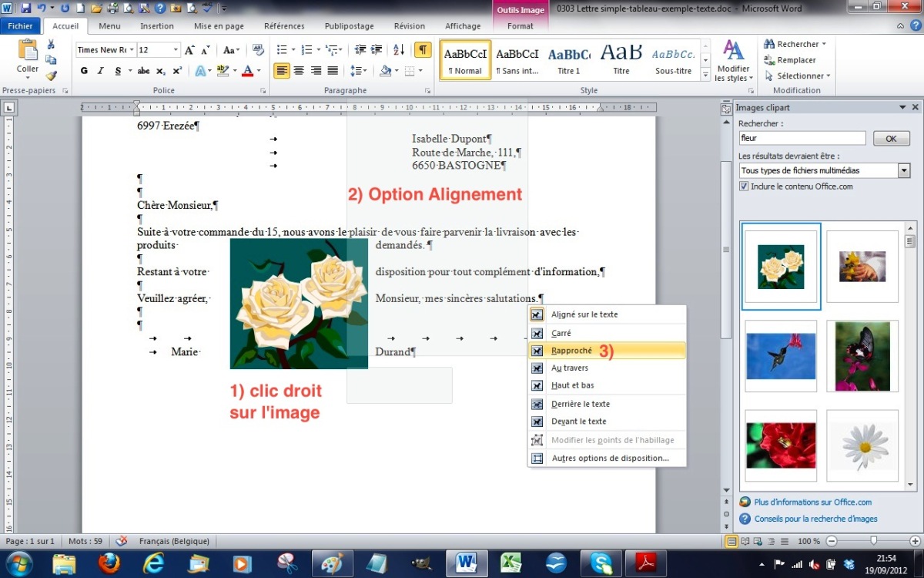Decrease the font size
Viewport: 924px width, 578px height.
(x=206, y=50)
